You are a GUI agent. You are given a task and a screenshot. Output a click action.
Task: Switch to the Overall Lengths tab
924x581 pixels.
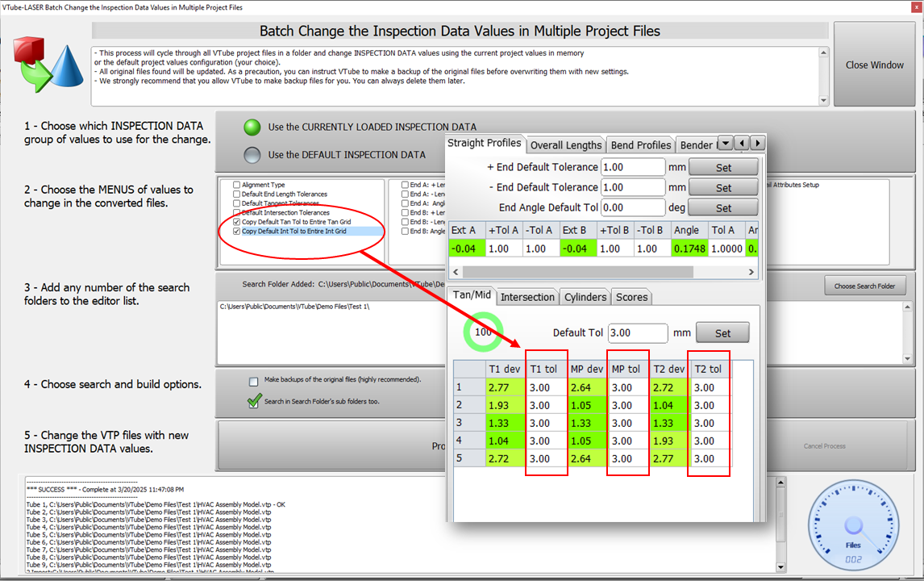(566, 145)
